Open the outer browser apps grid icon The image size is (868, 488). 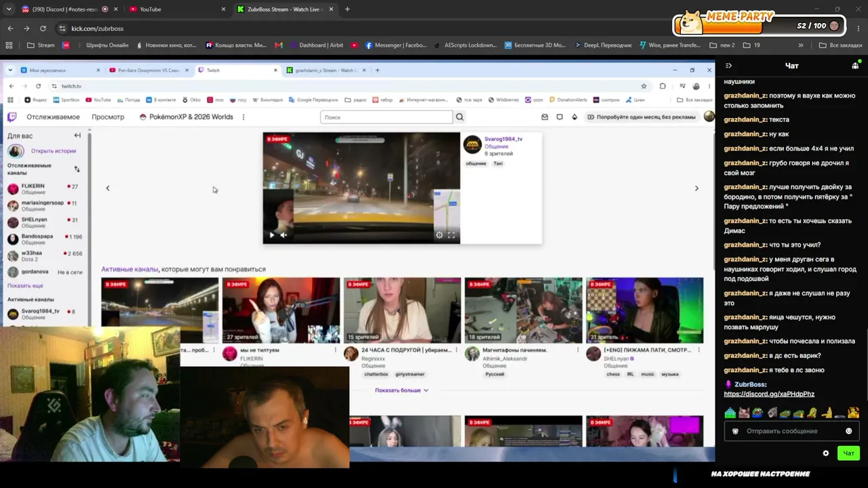click(9, 45)
